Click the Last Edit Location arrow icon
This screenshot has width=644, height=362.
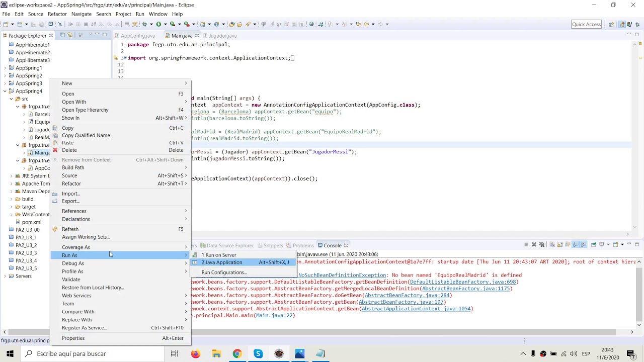[x=358, y=24]
